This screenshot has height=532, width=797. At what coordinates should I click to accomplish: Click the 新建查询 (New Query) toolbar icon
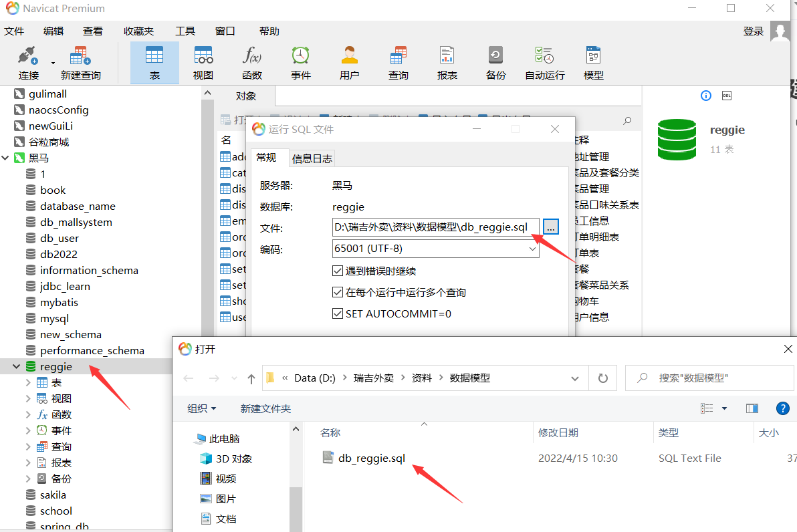(x=80, y=63)
